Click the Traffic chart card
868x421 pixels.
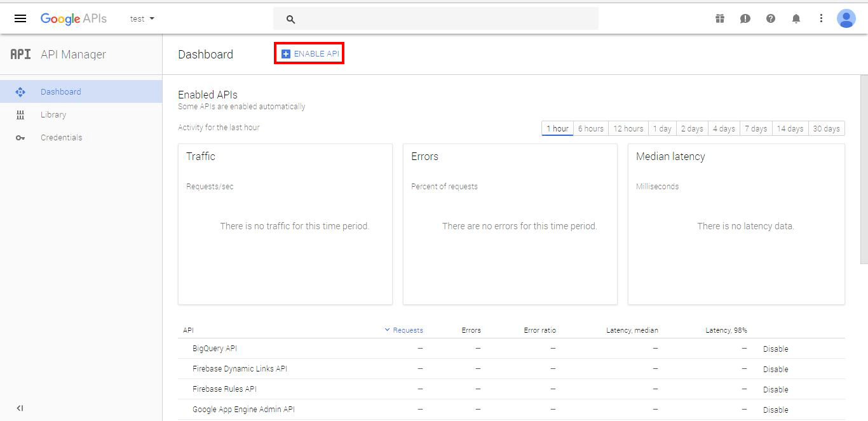(285, 224)
